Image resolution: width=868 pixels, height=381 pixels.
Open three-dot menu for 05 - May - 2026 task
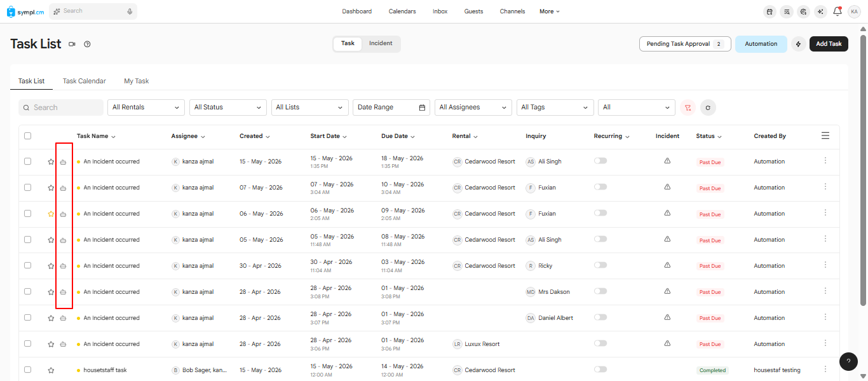825,239
